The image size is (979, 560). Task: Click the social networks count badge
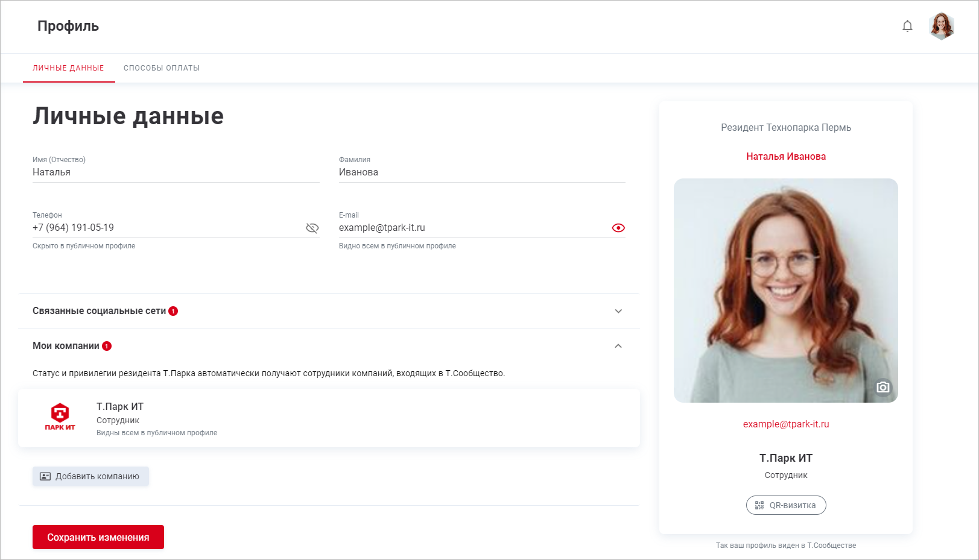coord(173,311)
